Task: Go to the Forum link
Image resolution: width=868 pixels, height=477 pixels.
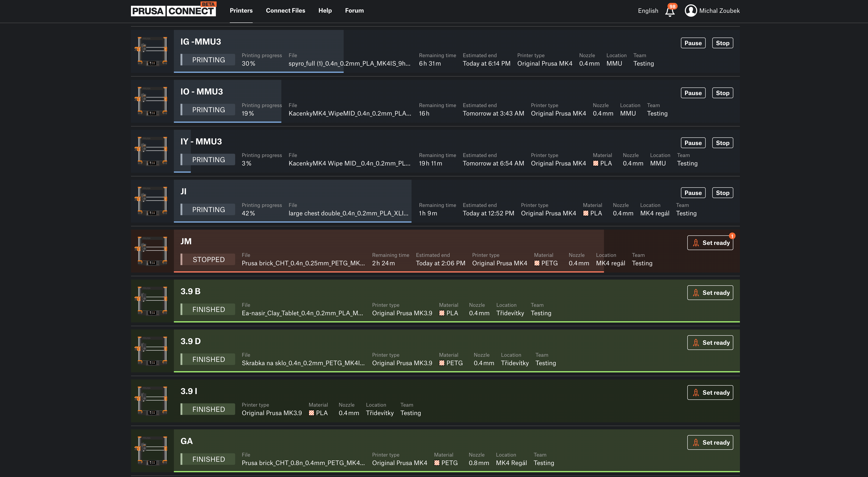Action: click(x=354, y=11)
